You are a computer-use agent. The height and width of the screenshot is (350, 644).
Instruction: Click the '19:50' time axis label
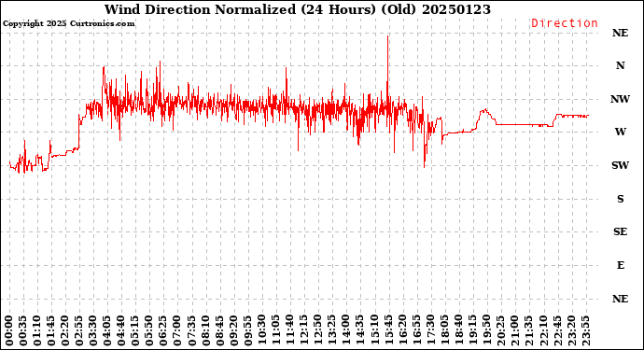click(x=486, y=330)
